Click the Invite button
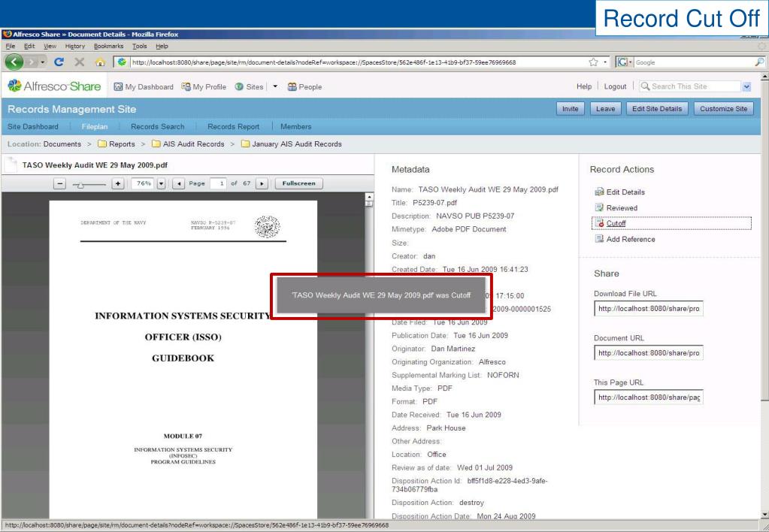The width and height of the screenshot is (769, 532). pyautogui.click(x=570, y=109)
